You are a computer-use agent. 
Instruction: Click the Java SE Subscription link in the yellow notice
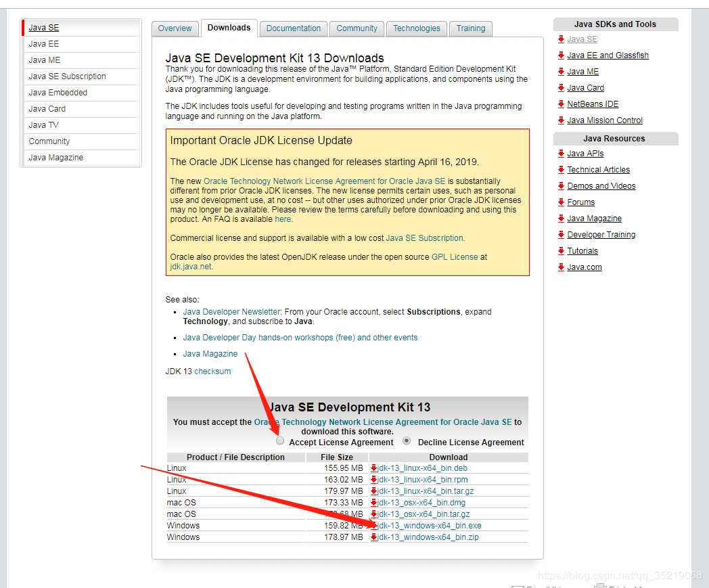tap(425, 238)
